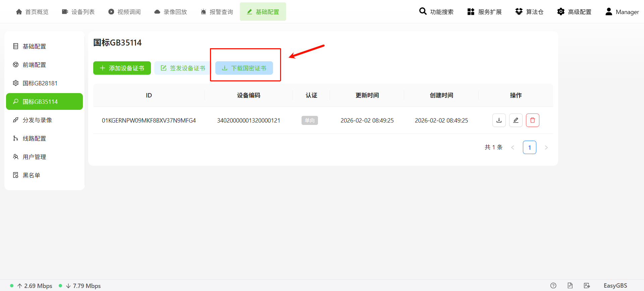Image resolution: width=644 pixels, height=291 pixels.
Task: Open 服务扩展 service extensions
Action: click(x=484, y=12)
